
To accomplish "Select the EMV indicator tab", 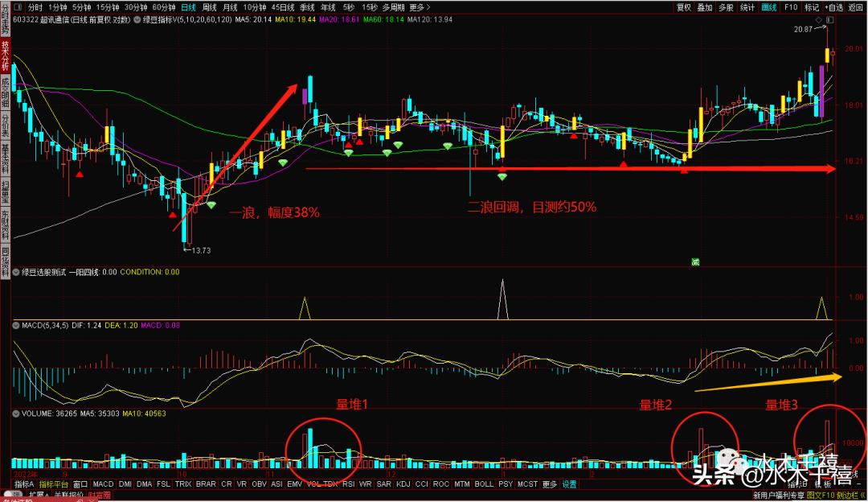I will click(294, 483).
